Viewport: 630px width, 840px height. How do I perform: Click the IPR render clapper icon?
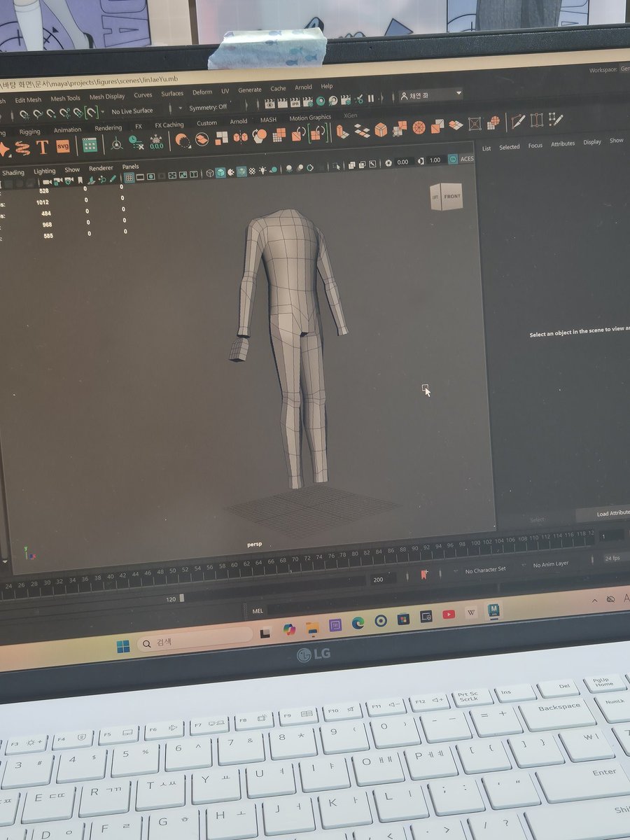(295, 103)
